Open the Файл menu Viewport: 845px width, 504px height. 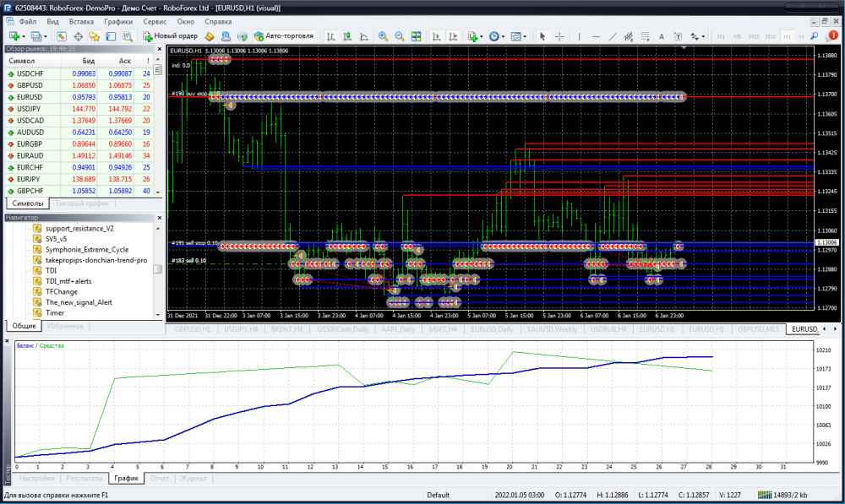28,22
